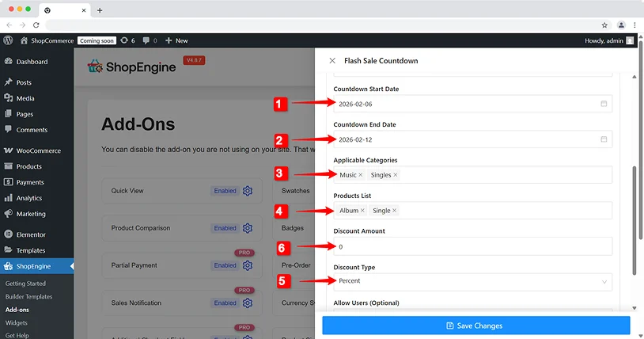The image size is (644, 339).
Task: Open Product Comparison settings gear
Action: [x=248, y=228]
